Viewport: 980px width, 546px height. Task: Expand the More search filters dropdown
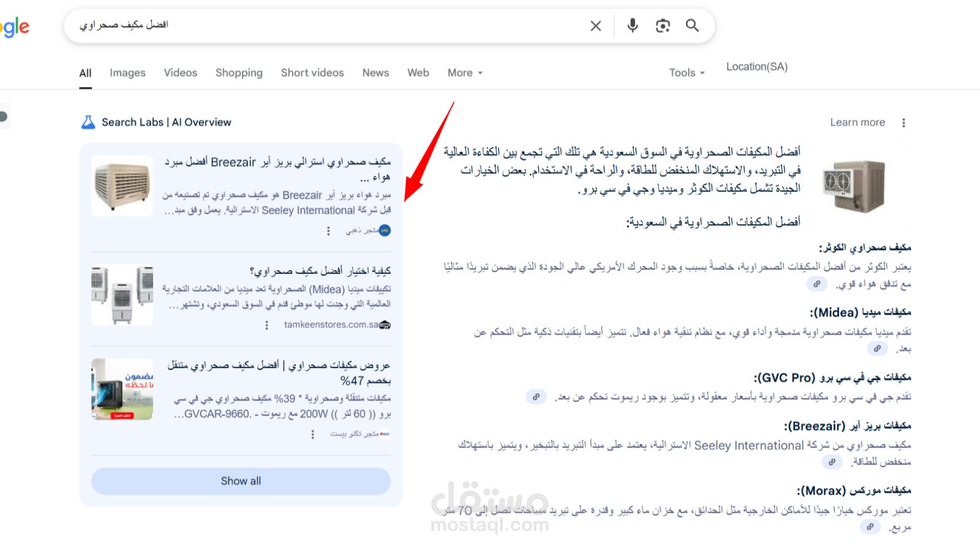click(x=465, y=72)
